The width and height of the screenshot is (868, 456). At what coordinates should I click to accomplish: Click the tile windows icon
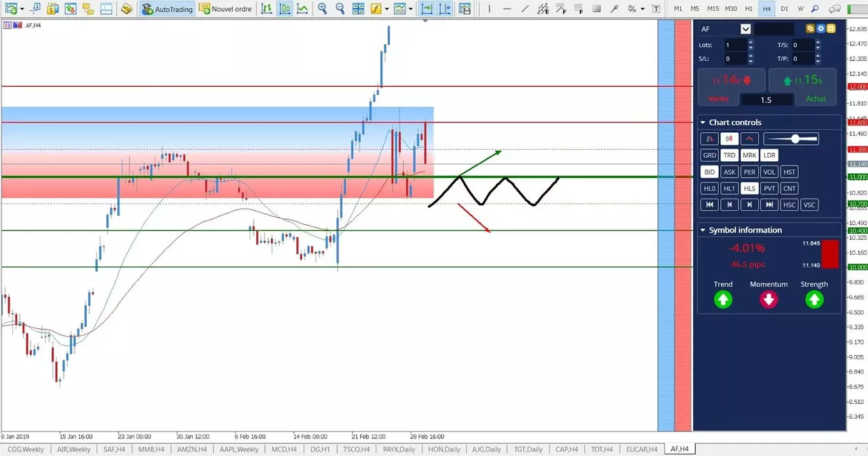[358, 9]
